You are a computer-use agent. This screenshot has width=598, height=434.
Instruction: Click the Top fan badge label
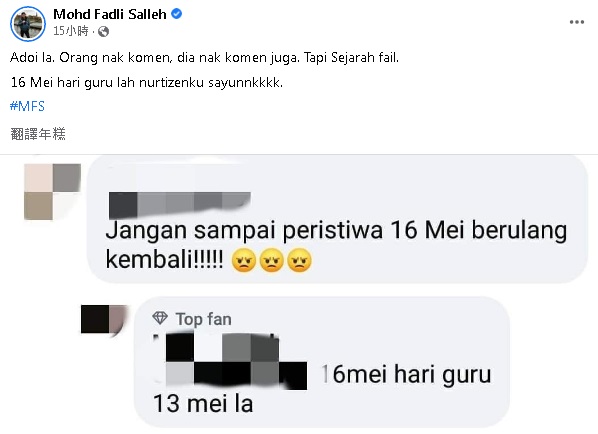203,319
